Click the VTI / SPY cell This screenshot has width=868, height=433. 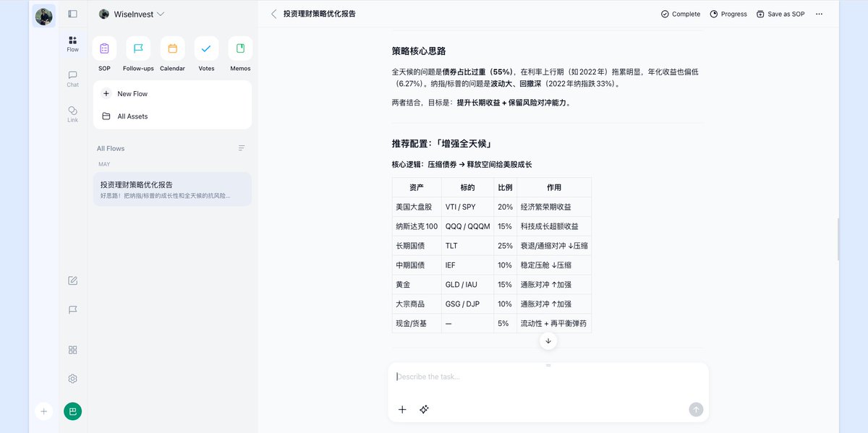coord(468,207)
